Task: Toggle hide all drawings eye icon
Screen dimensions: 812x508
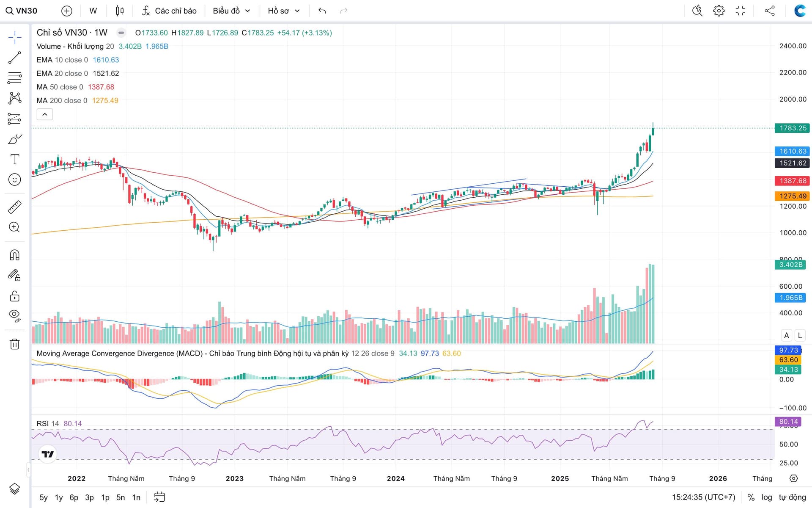Action: [14, 315]
